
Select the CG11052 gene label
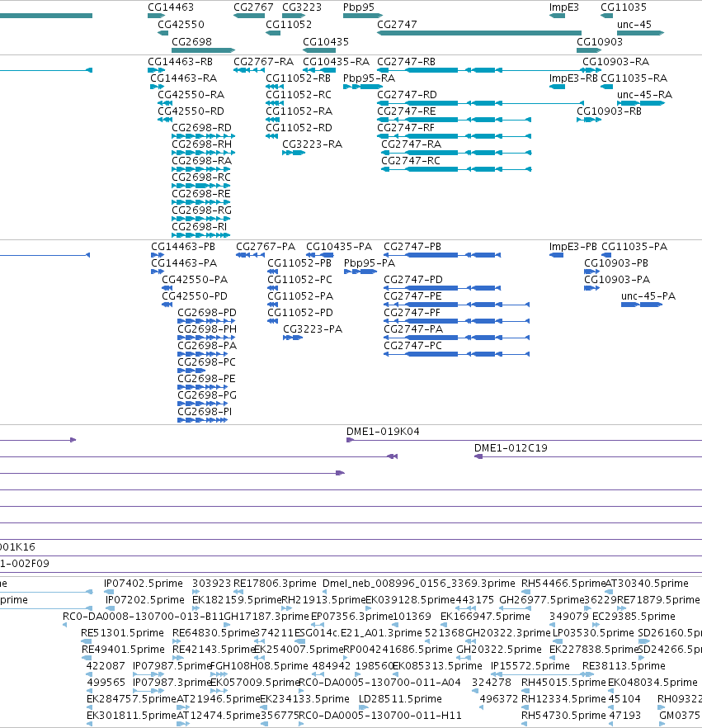coord(289,25)
